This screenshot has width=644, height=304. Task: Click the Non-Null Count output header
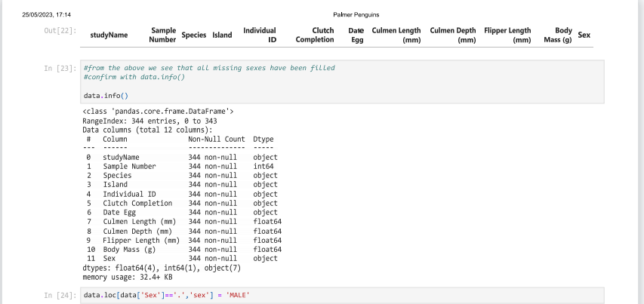point(217,140)
